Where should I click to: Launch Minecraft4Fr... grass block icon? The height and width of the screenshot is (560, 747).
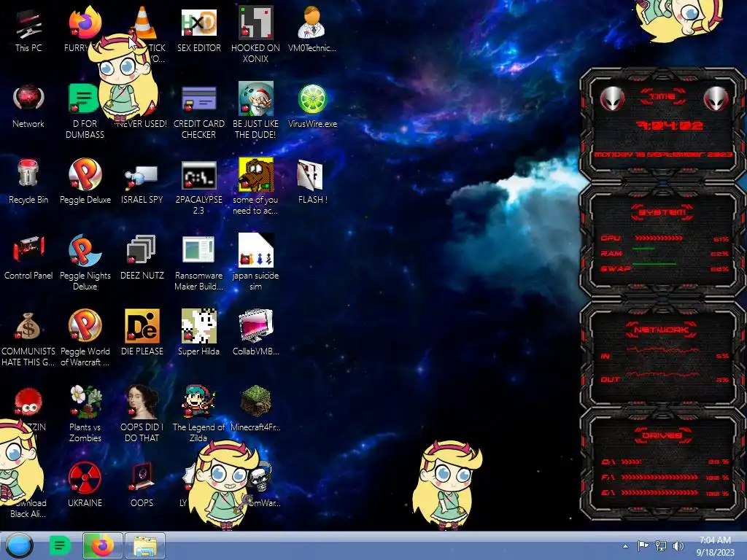(256, 408)
